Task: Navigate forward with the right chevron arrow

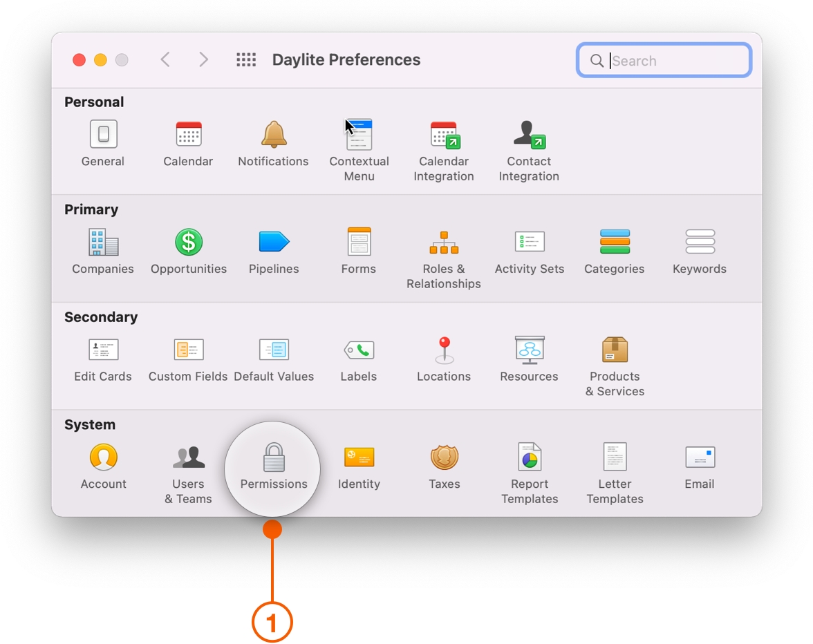Action: [203, 59]
